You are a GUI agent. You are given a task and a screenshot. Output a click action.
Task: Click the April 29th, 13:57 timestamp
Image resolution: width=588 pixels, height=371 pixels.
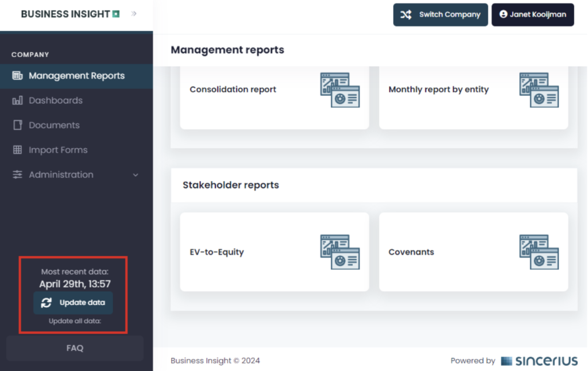(x=75, y=284)
